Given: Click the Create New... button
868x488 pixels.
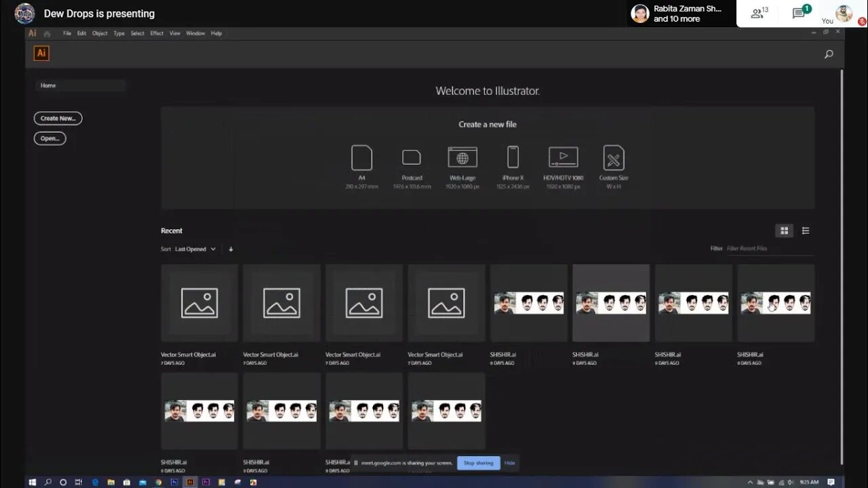Looking at the screenshot, I should click(x=58, y=119).
